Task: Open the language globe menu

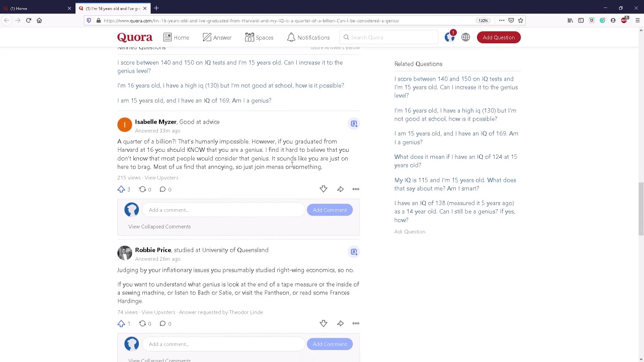Action: [466, 37]
